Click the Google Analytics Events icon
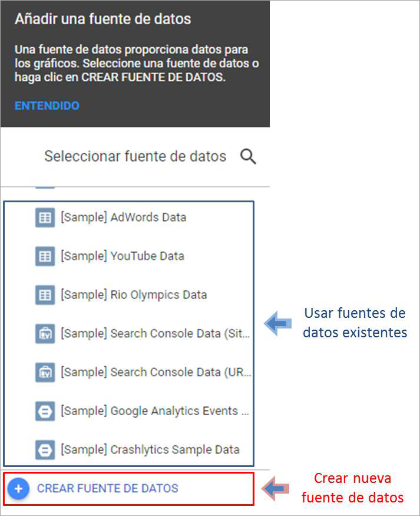Viewport: 420px width, 516px height. click(x=45, y=411)
